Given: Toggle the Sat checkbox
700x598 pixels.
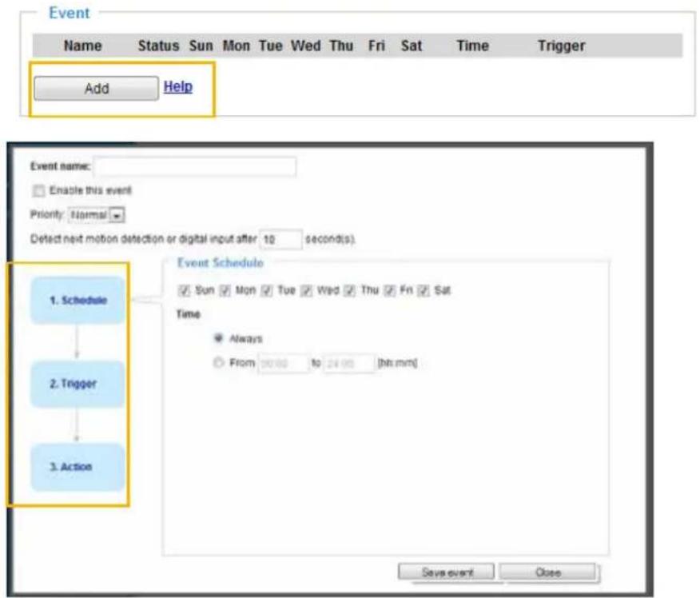Looking at the screenshot, I should click(424, 291).
